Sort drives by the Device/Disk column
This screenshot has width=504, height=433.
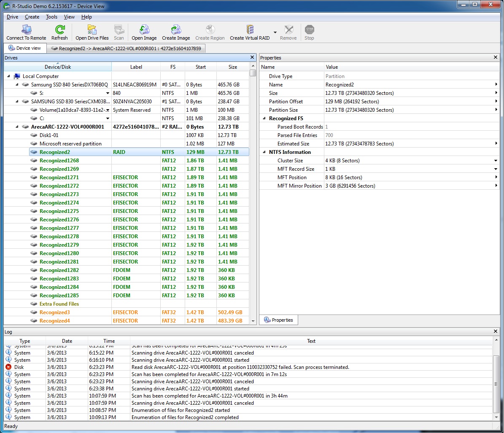[58, 67]
